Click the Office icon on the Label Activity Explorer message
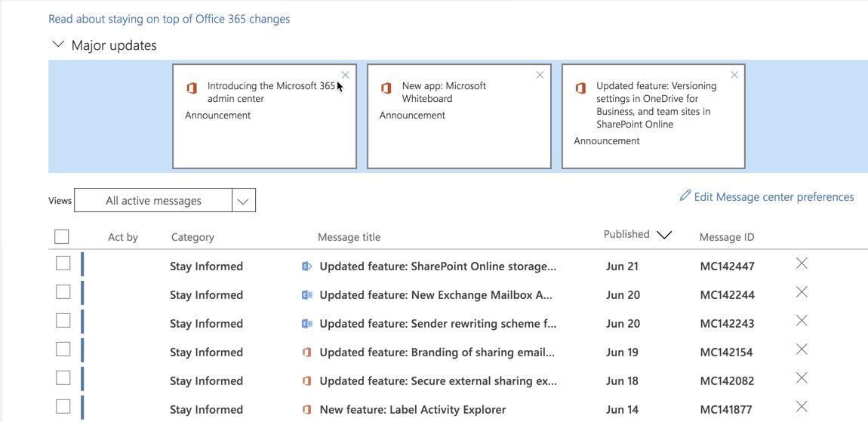 pyautogui.click(x=306, y=410)
